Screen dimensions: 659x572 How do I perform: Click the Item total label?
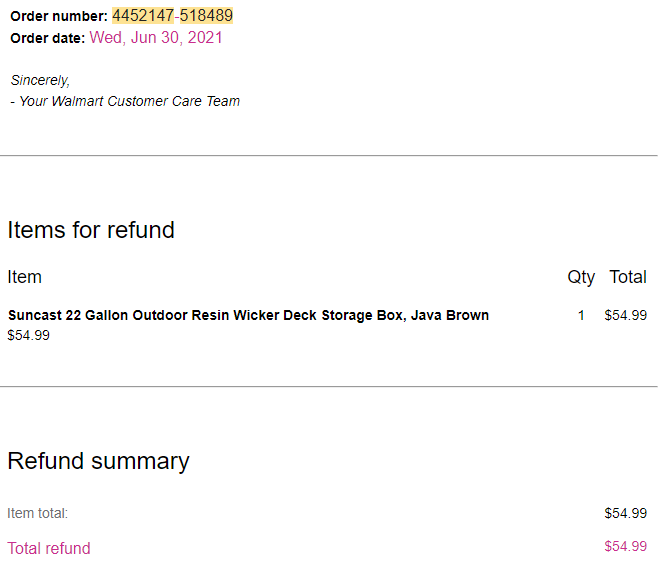point(37,513)
